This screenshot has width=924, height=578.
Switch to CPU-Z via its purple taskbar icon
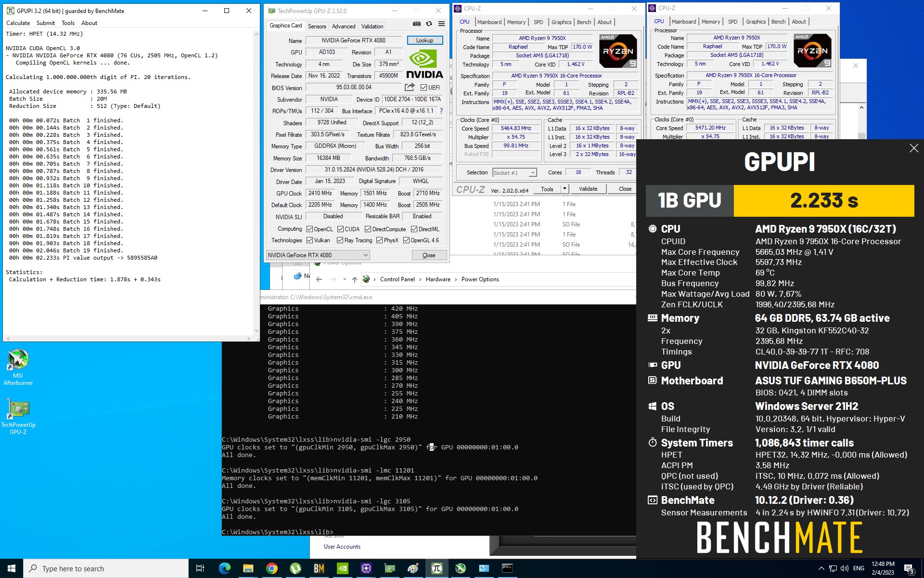pos(366,568)
